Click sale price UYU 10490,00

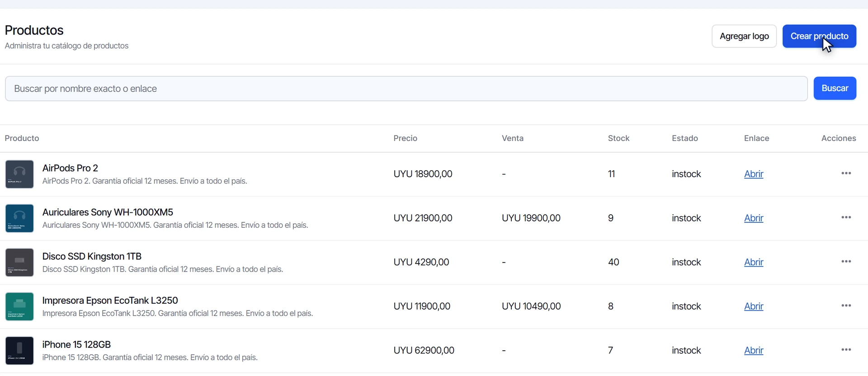click(531, 306)
